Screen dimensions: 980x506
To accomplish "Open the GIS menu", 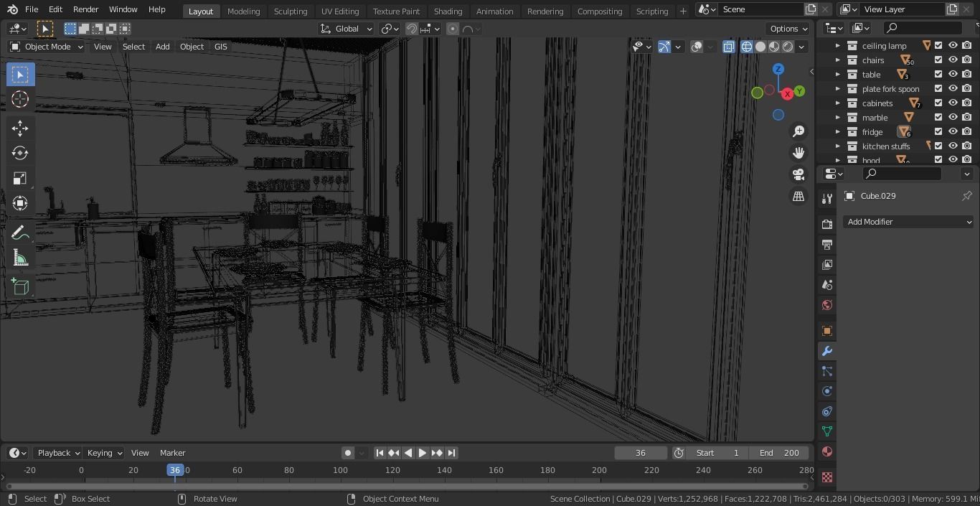I will point(220,47).
